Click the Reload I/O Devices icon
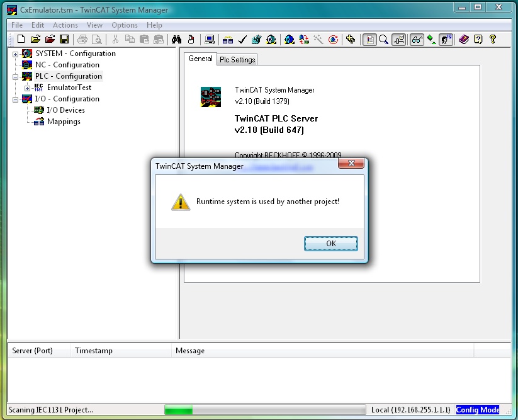518x420 pixels. tap(303, 40)
